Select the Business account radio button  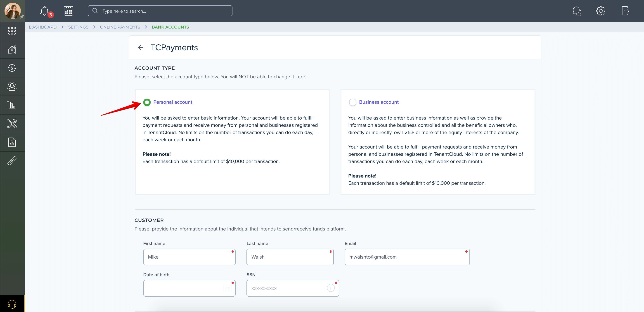(x=353, y=102)
